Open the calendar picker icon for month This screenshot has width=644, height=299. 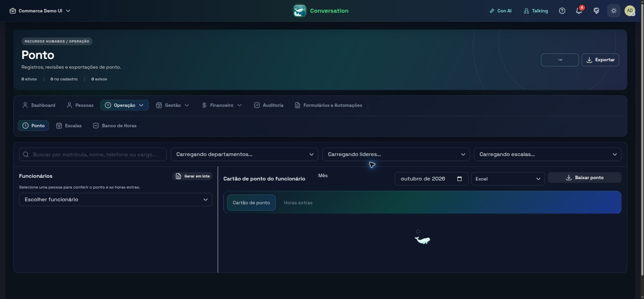(x=459, y=179)
